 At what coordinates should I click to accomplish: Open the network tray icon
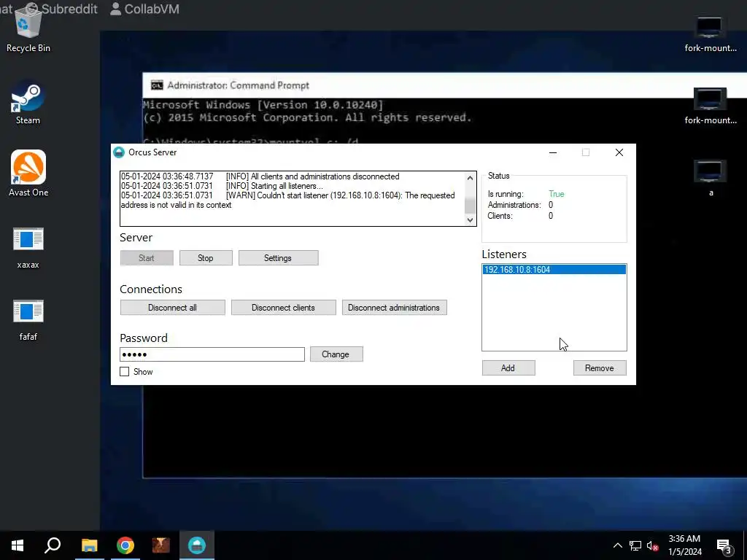click(635, 545)
